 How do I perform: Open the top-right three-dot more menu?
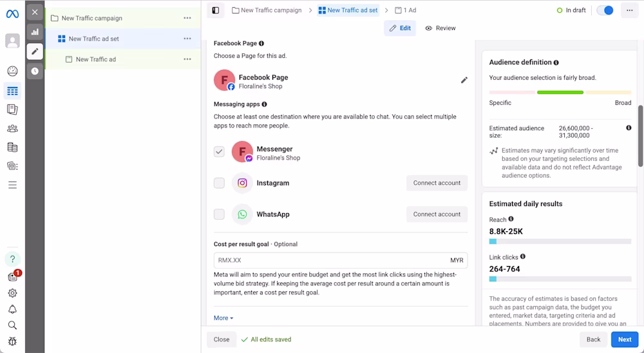[630, 10]
